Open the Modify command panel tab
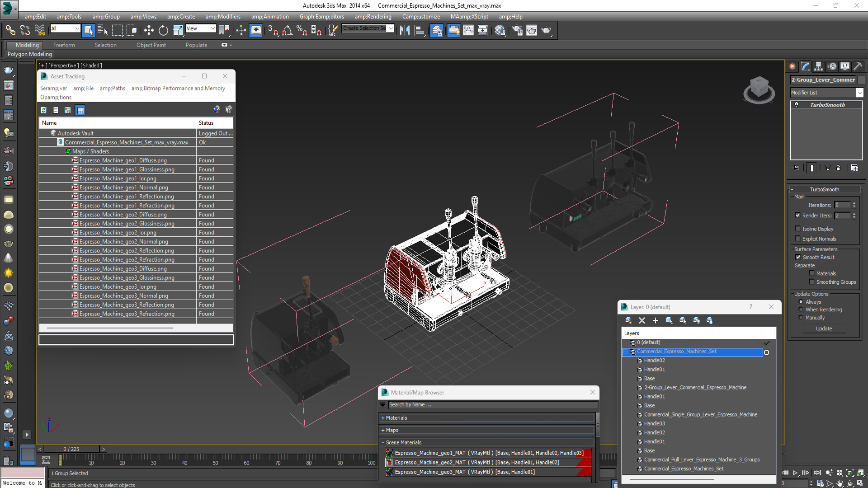Image resolution: width=868 pixels, height=488 pixels. [x=806, y=66]
